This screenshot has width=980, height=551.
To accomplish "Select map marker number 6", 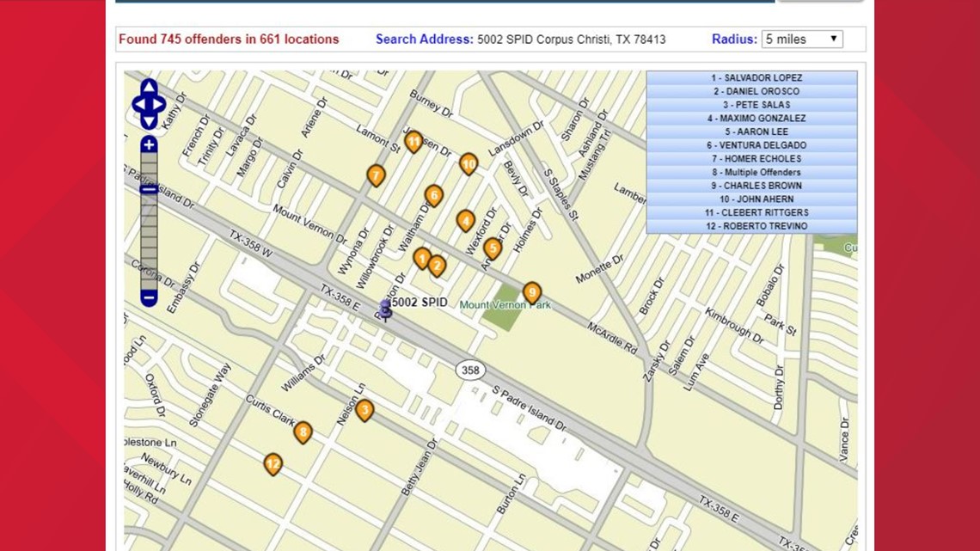I will [434, 195].
